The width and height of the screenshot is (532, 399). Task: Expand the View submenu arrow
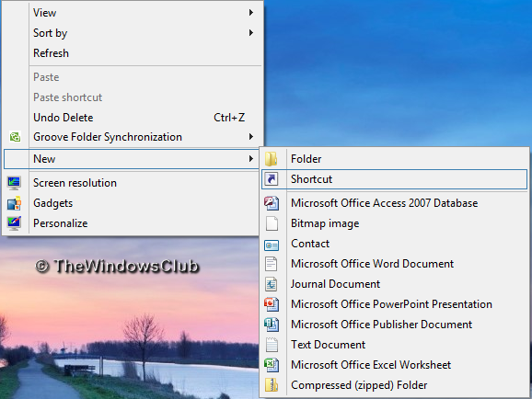[251, 13]
